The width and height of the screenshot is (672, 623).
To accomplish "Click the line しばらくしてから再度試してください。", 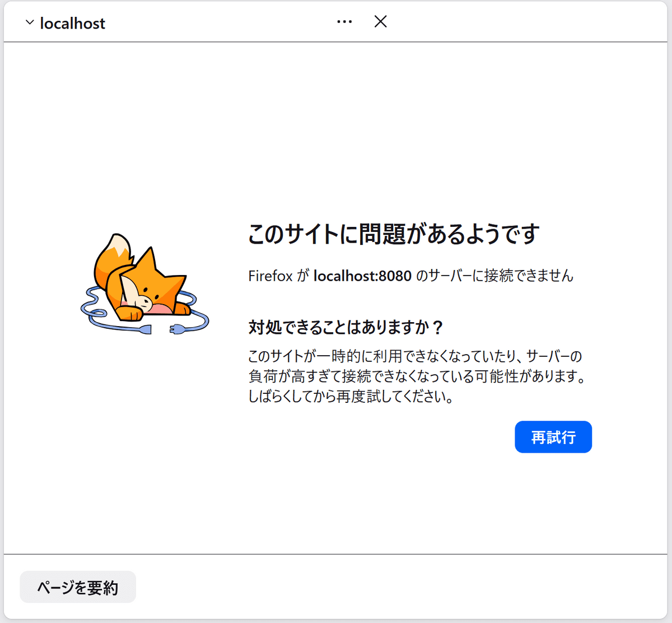I will tap(351, 397).
